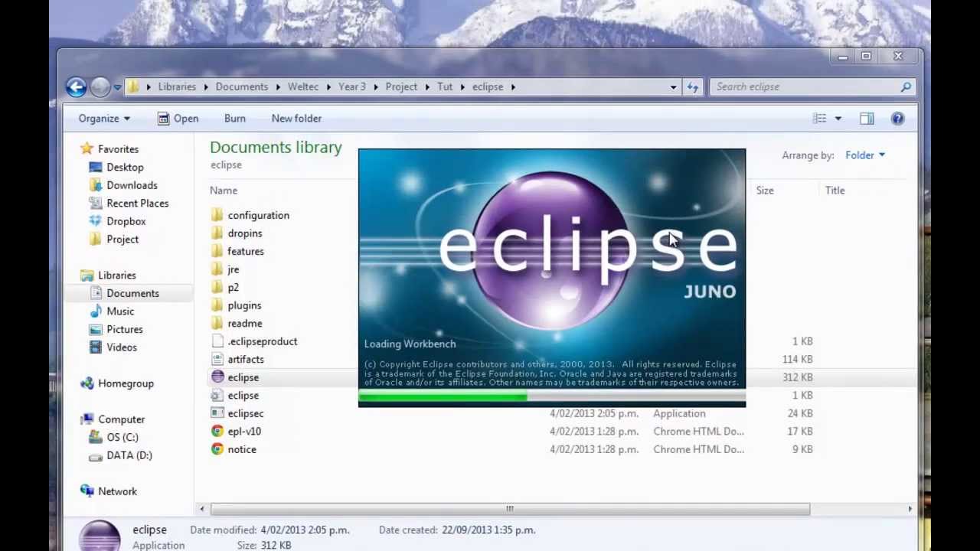
Task: Click the Eclipse splash loading progress bar
Action: pos(551,397)
